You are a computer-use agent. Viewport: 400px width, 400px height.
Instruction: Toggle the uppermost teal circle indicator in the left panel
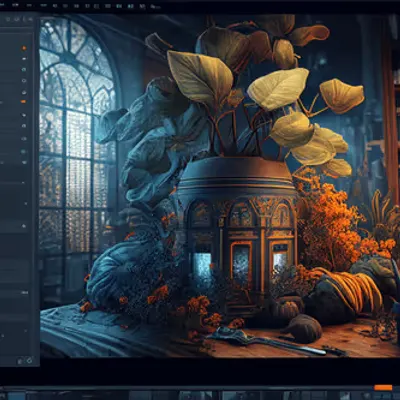24,69
